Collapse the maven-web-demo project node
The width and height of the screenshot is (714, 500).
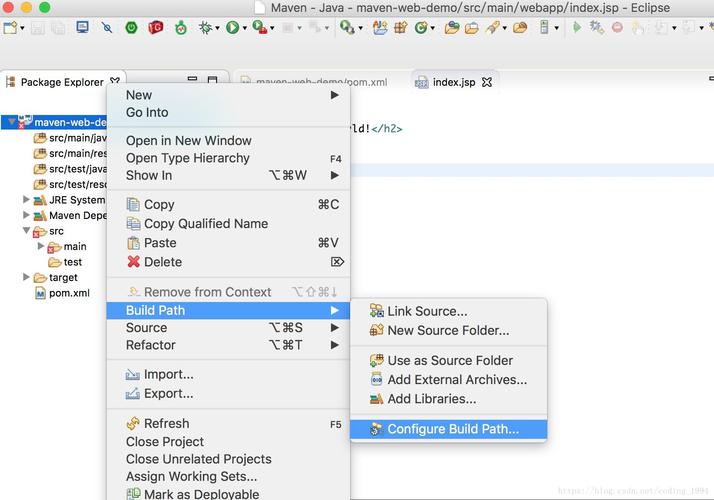(x=11, y=122)
